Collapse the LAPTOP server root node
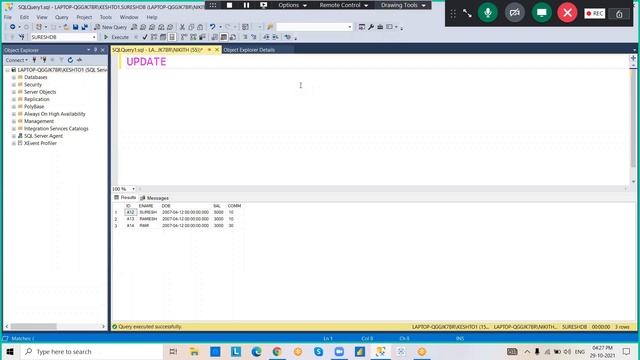640x360 pixels. point(7,70)
